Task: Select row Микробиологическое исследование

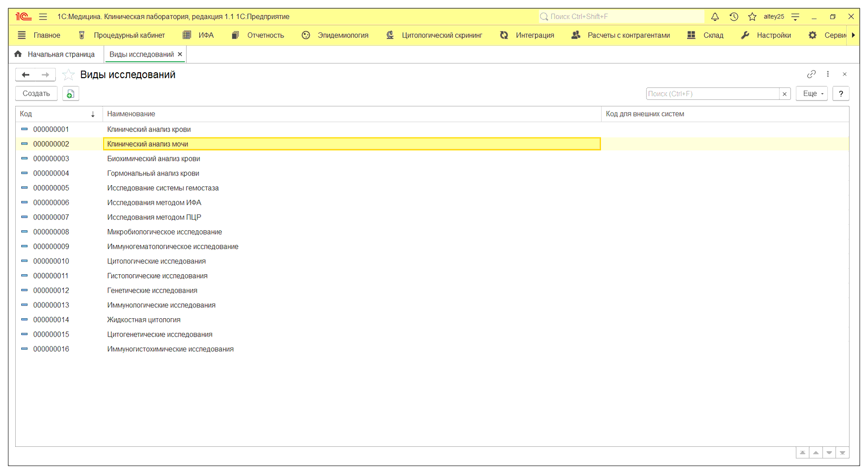Action: point(432,232)
